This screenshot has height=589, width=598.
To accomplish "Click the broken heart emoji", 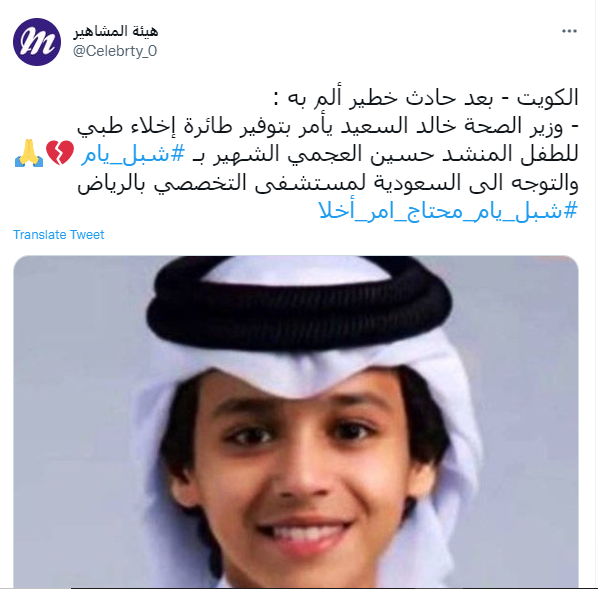I will coord(59,153).
